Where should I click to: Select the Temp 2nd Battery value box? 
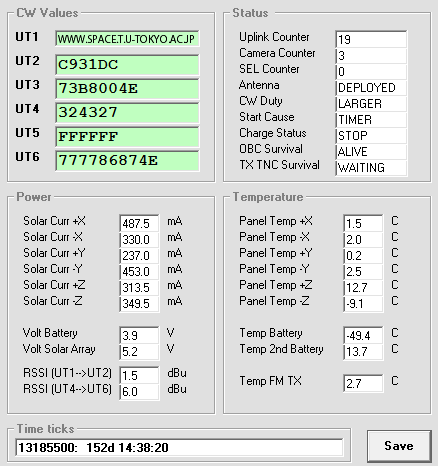tap(363, 351)
